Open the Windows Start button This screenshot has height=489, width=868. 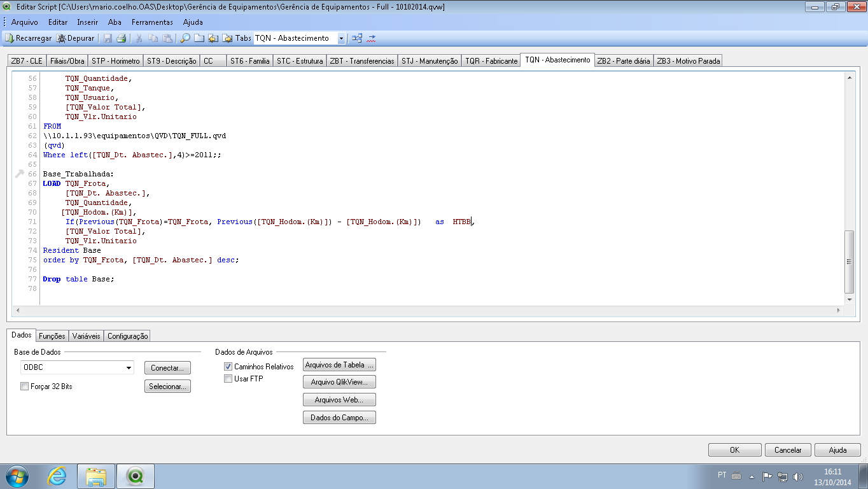17,476
